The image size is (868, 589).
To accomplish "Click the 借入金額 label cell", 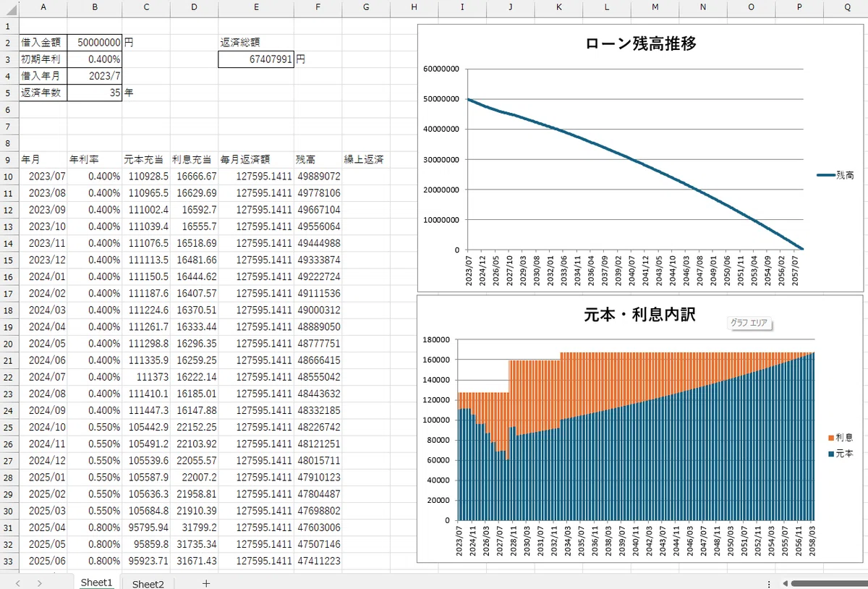I will 43,43.
